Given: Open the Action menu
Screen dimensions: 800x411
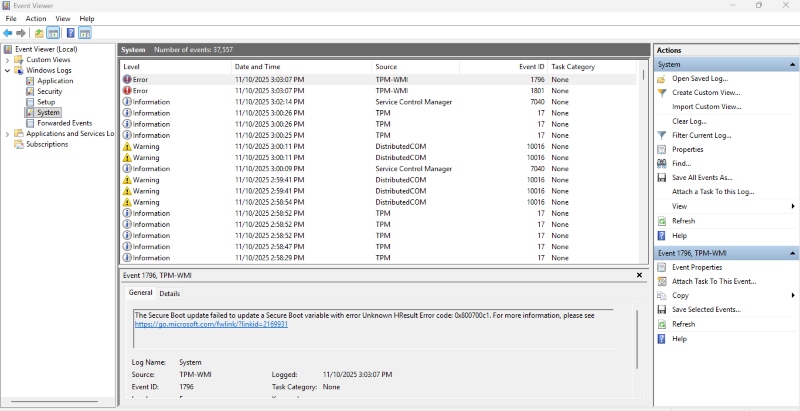Looking at the screenshot, I should tap(36, 18).
